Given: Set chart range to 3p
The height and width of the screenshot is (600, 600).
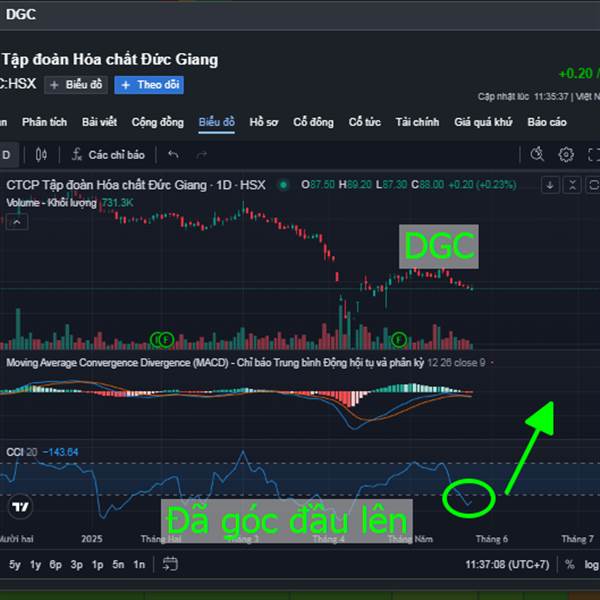Looking at the screenshot, I should pos(77,564).
